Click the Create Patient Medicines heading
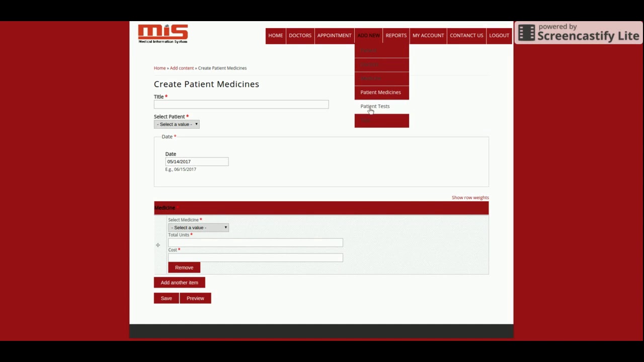 click(x=206, y=84)
